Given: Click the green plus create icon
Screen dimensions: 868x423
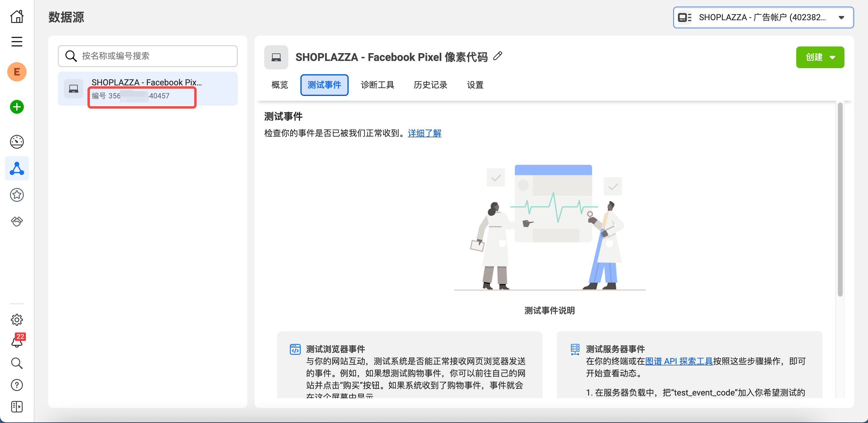Looking at the screenshot, I should point(17,107).
